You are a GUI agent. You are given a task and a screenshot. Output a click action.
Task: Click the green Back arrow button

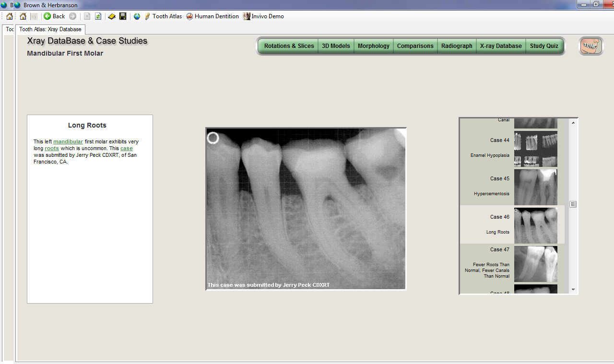coord(54,16)
